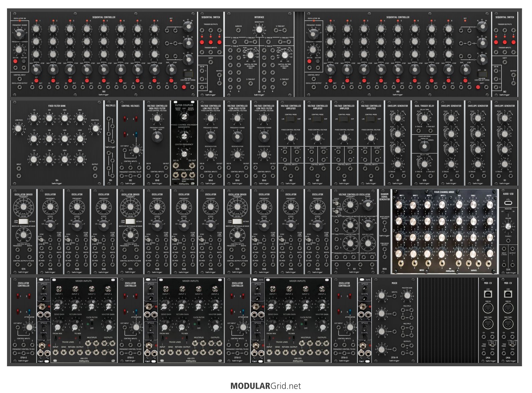This screenshot has height=393, width=532.
Task: Click the sine wave output jack on the Voltage Controlled Oscillator
Action: [336, 264]
